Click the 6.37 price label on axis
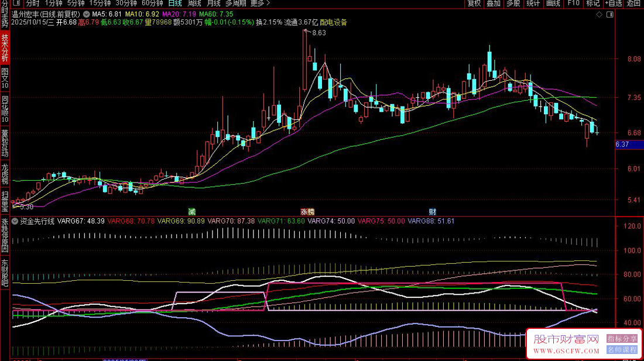644x361 pixels. tap(622, 145)
